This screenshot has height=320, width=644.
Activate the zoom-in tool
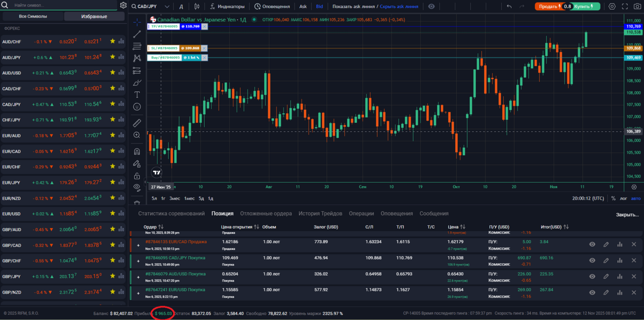(137, 135)
